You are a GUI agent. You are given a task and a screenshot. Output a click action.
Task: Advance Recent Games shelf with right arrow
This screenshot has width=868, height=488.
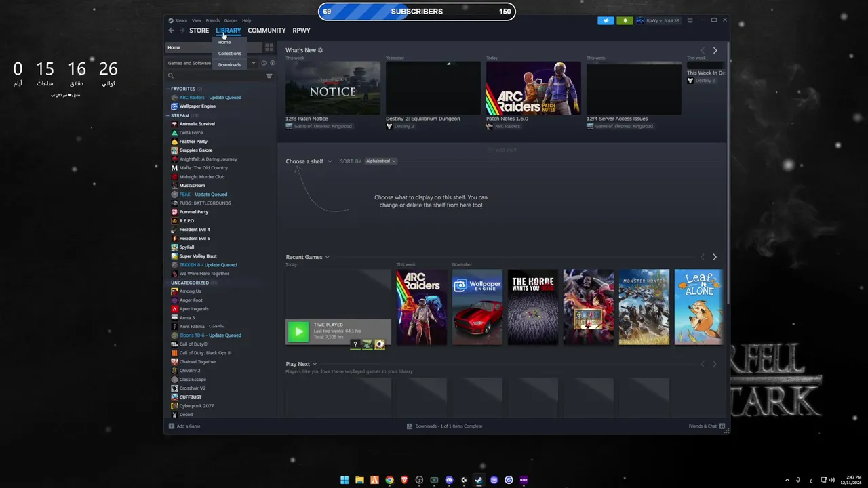pyautogui.click(x=715, y=257)
